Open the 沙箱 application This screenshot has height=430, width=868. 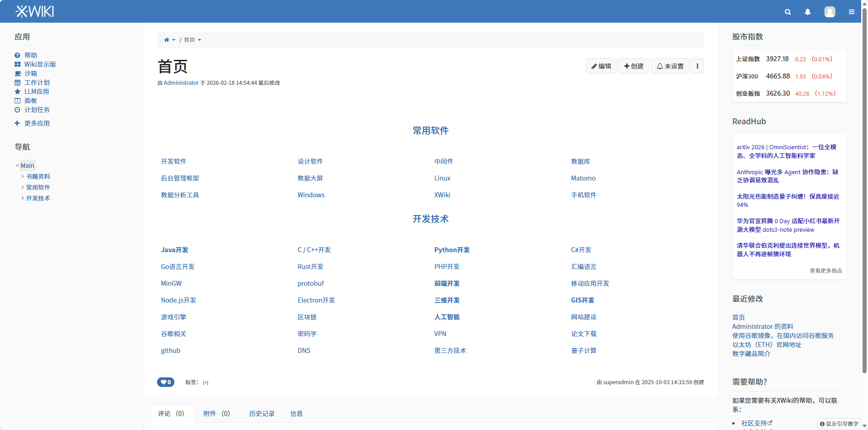tap(30, 73)
